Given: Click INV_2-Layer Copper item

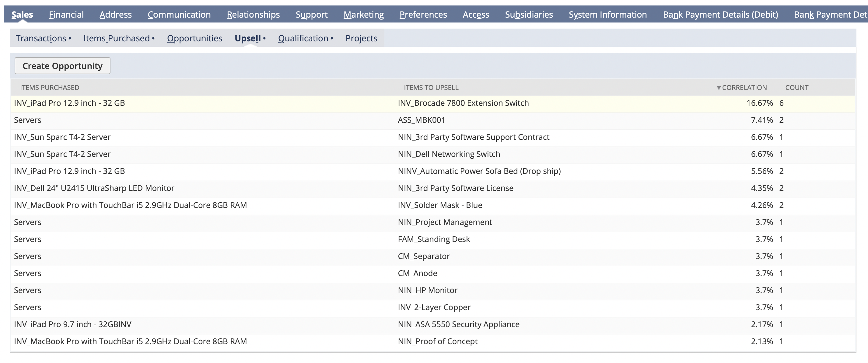Looking at the screenshot, I should (434, 307).
